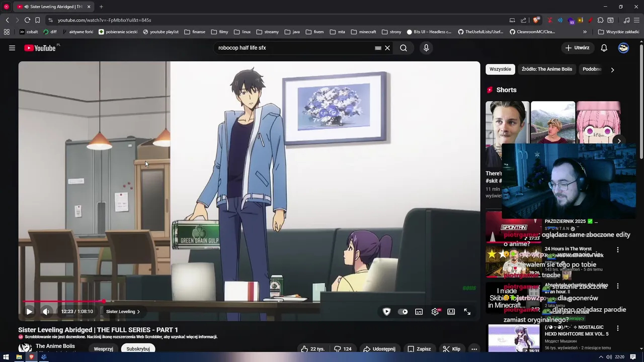Open the Wszystkie zakładki folder
Image resolution: width=644 pixels, height=362 pixels.
point(618,32)
